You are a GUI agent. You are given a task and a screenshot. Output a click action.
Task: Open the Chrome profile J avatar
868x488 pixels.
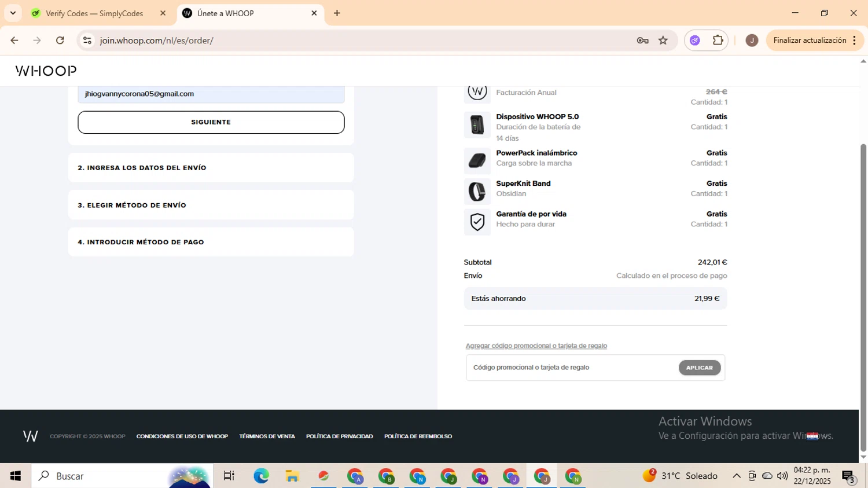point(752,41)
